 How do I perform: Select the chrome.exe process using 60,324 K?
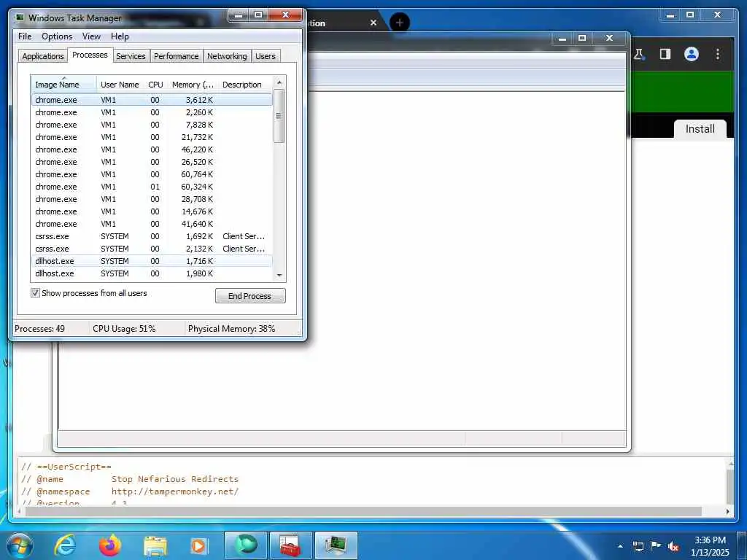click(152, 187)
